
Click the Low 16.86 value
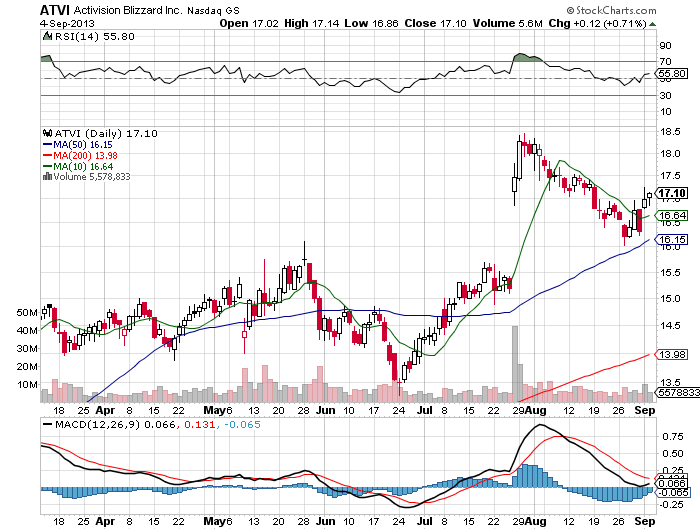371,23
